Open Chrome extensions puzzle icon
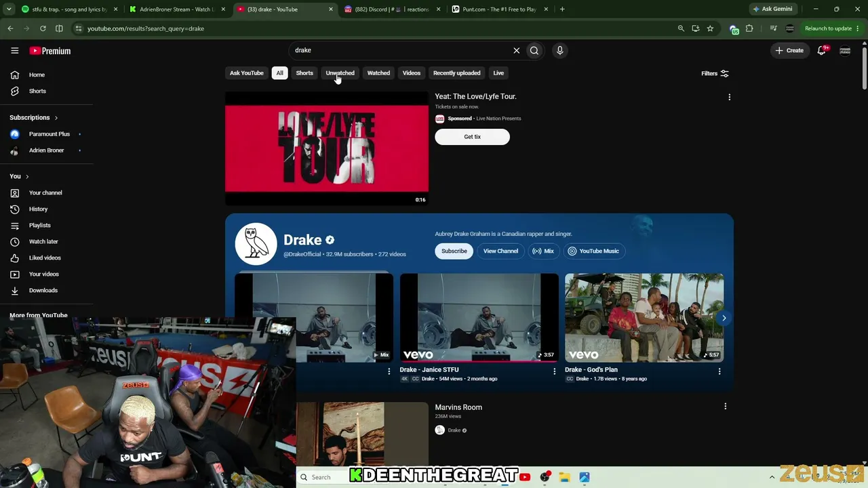The image size is (868, 488). pos(749,28)
